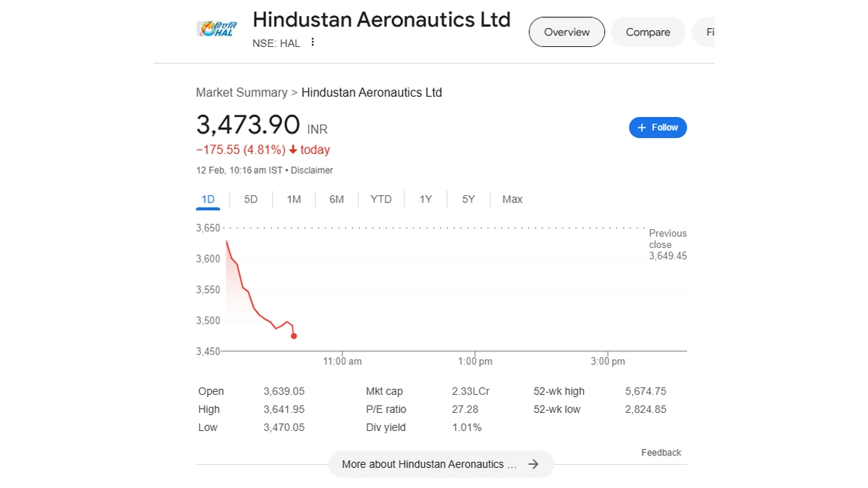Image resolution: width=868 pixels, height=488 pixels.
Task: Show the Max chart range
Action: [512, 200]
